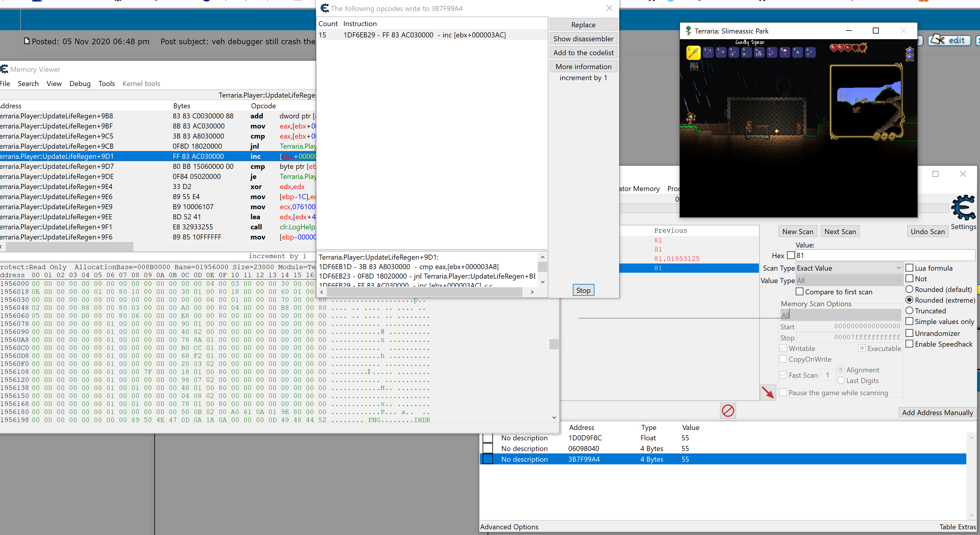This screenshot has width=980, height=535.
Task: Click the Add Address Manually button
Action: pos(937,412)
